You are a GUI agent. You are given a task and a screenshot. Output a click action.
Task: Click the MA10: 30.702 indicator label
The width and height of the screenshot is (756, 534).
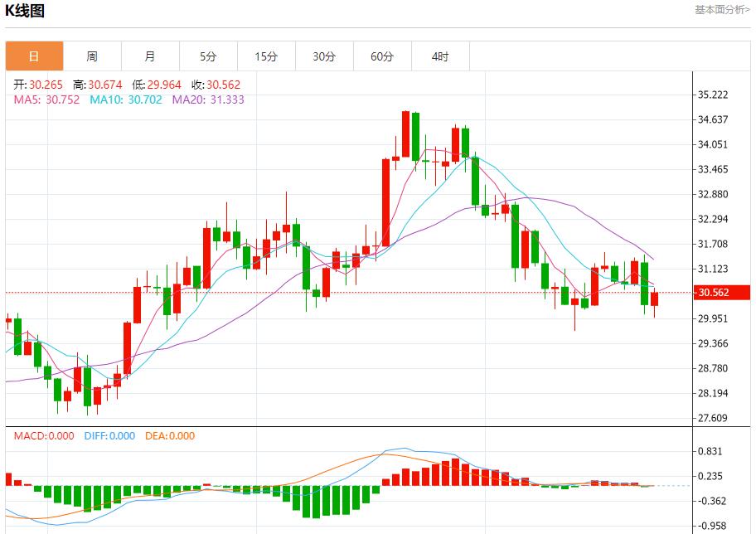pyautogui.click(x=126, y=100)
